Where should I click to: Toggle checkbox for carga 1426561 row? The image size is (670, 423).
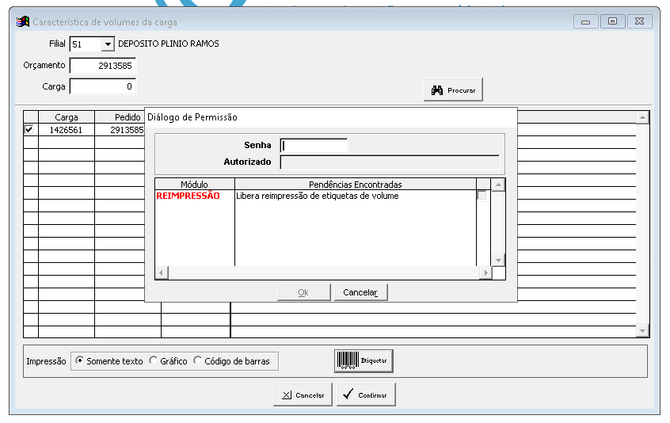click(x=28, y=130)
